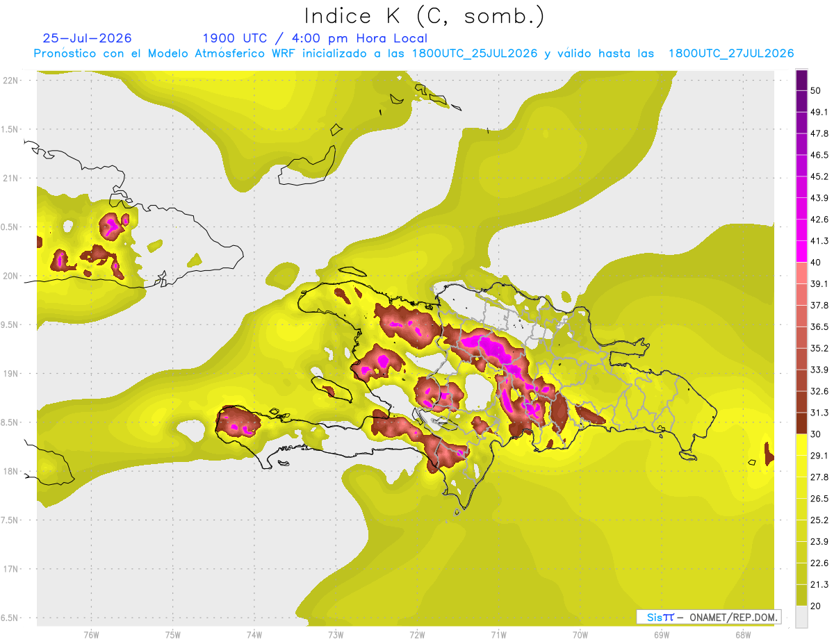This screenshot has width=834, height=644.
Task: Click the colorbar value "23.9"
Action: (819, 542)
